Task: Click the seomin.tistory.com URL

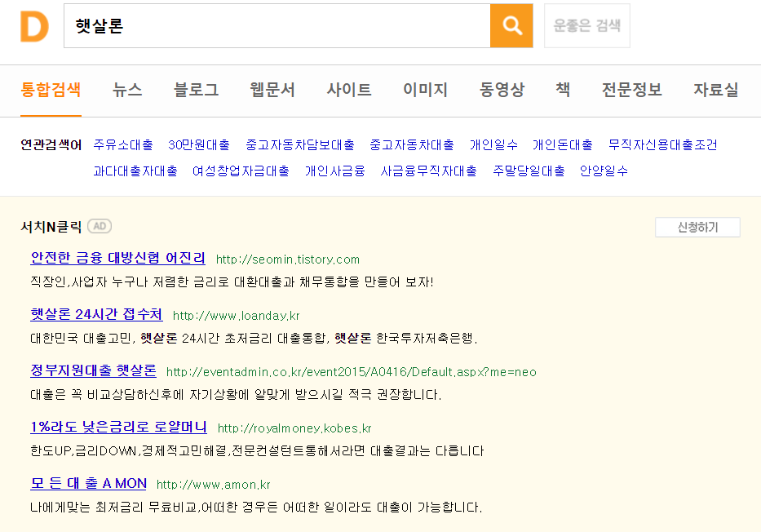Action: pyautogui.click(x=288, y=259)
